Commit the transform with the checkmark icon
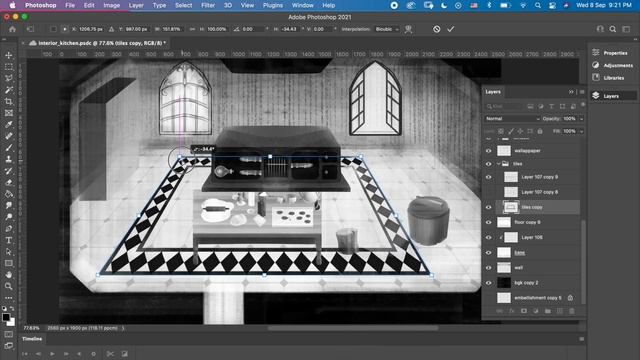This screenshot has height=360, width=640. click(x=451, y=29)
